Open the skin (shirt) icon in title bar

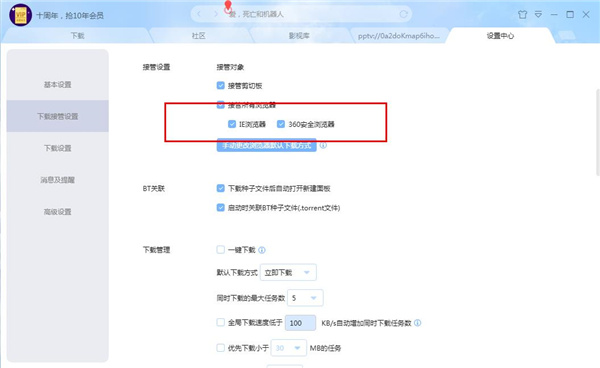tap(522, 15)
